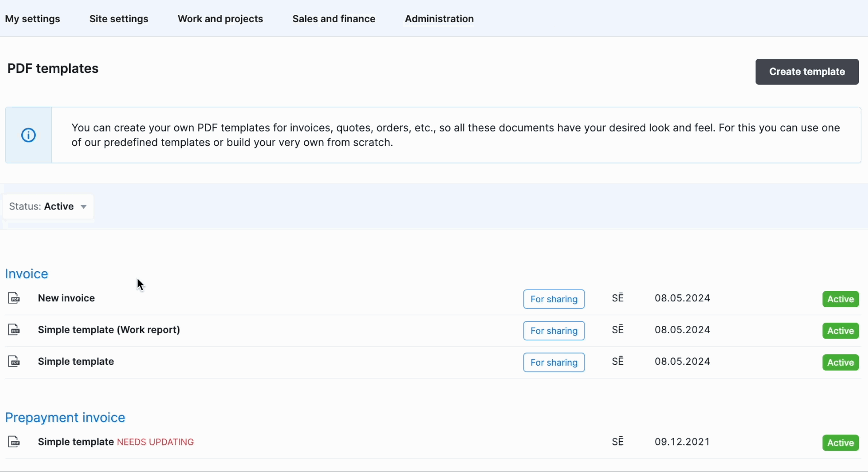The image size is (868, 472).
Task: Click SĒ initials in Prepayment invoice row
Action: point(618,442)
